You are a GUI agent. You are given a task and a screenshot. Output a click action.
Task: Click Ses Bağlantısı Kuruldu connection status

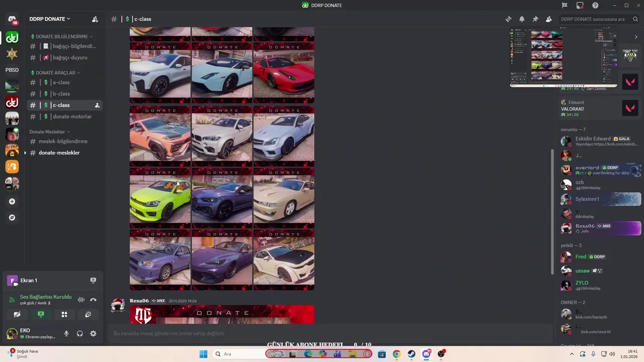(x=46, y=297)
